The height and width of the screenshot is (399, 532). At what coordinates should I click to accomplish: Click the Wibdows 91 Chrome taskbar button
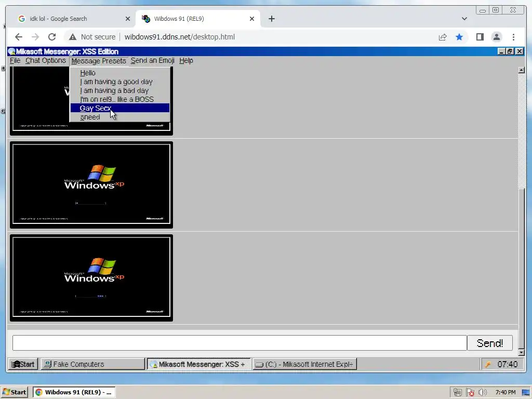point(74,392)
